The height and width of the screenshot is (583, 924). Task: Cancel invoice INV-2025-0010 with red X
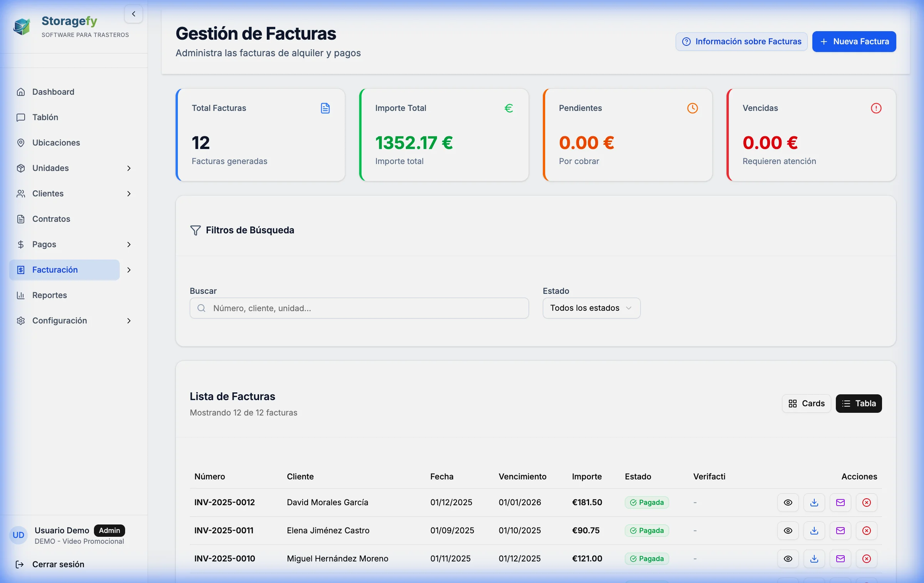point(866,559)
